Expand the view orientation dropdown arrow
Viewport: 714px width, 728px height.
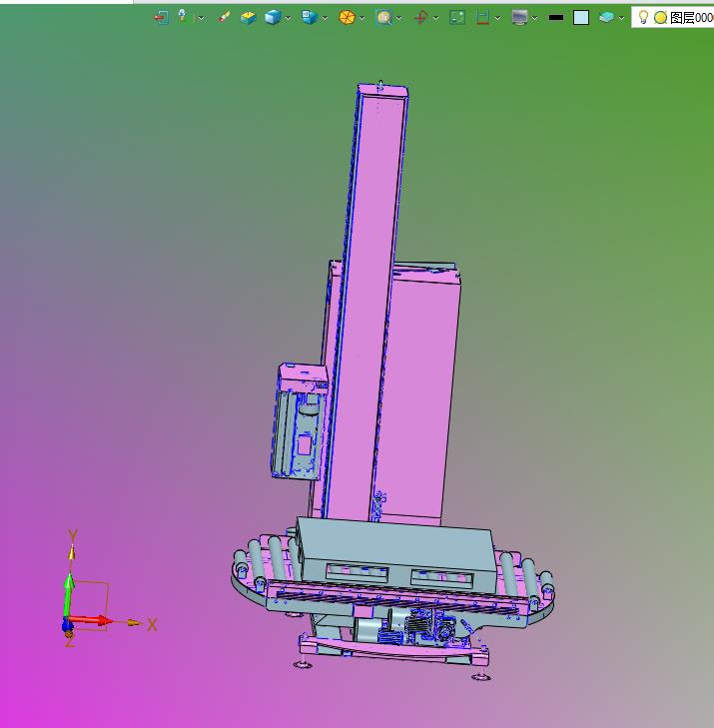pyautogui.click(x=325, y=18)
